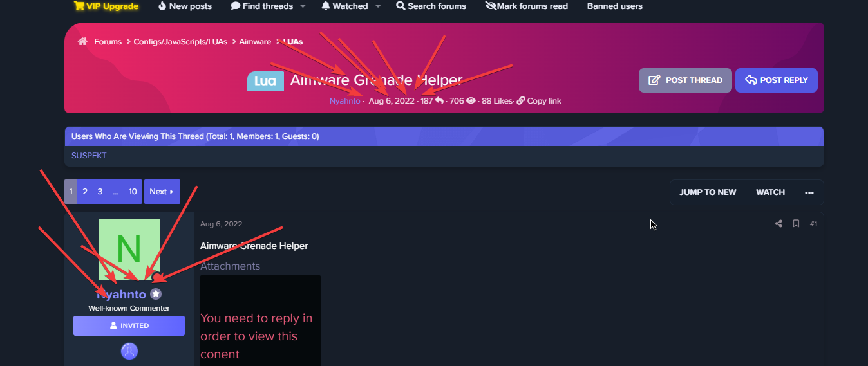Image resolution: width=868 pixels, height=366 pixels.
Task: Expand the Watched dropdown arrow
Action: (x=378, y=6)
